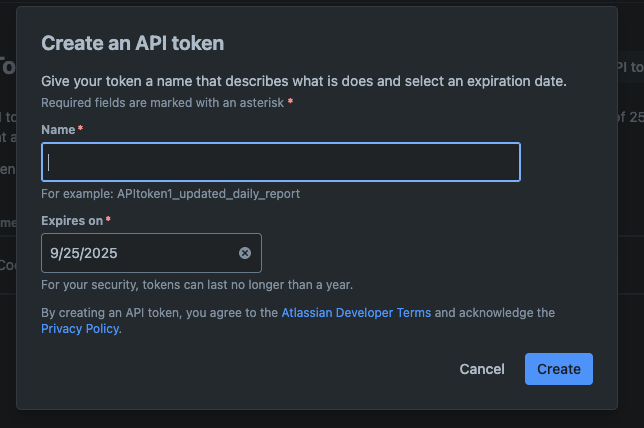This screenshot has height=428, width=644.
Task: Open the Atlassian Developer Terms link
Action: 356,313
